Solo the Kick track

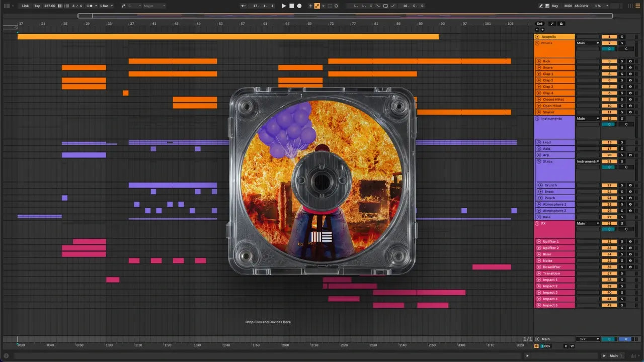(621, 61)
